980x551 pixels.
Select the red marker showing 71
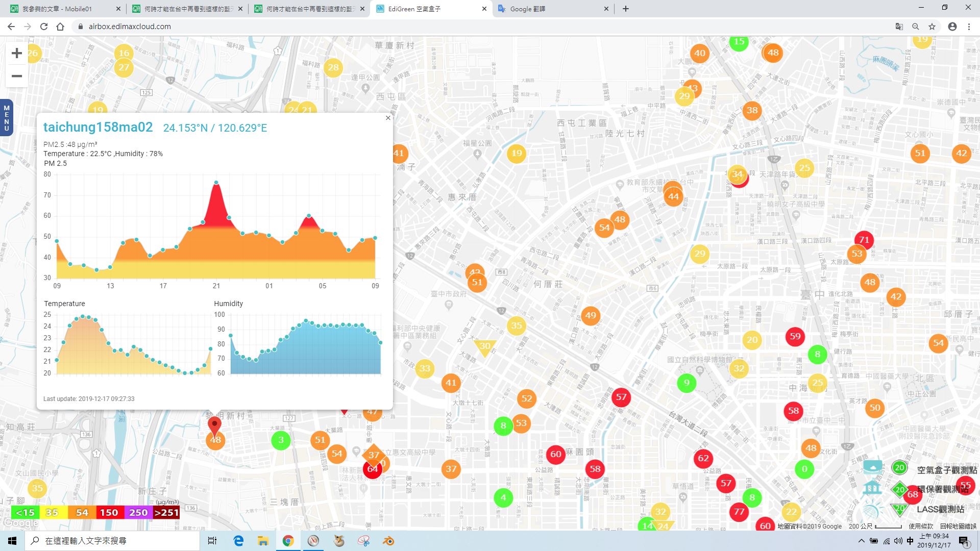(x=864, y=240)
